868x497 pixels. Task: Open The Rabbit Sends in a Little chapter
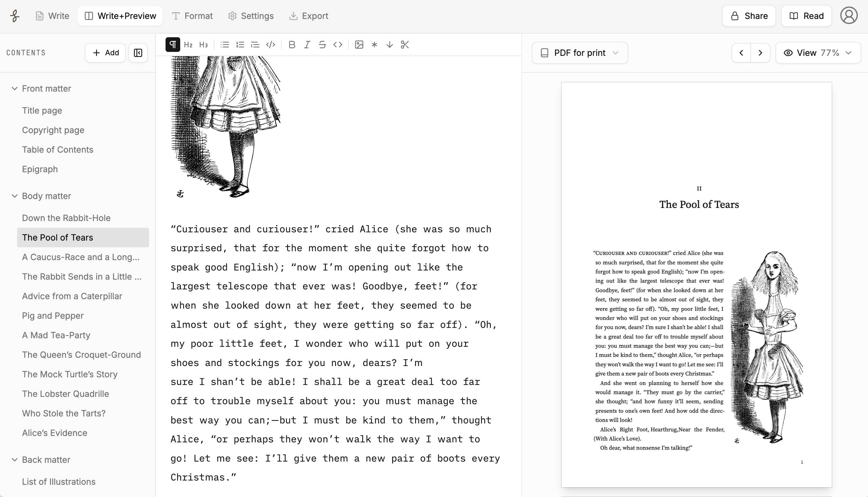tap(83, 277)
